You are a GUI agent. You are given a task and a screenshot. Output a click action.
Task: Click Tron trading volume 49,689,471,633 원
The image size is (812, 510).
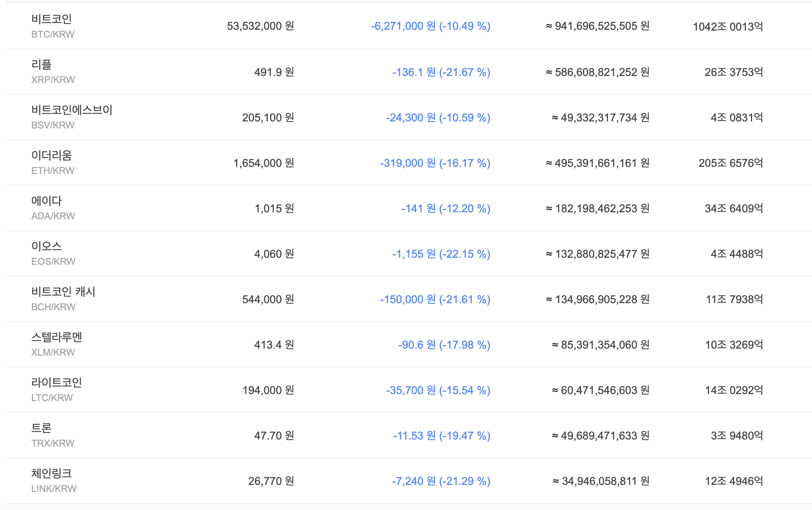tap(600, 436)
